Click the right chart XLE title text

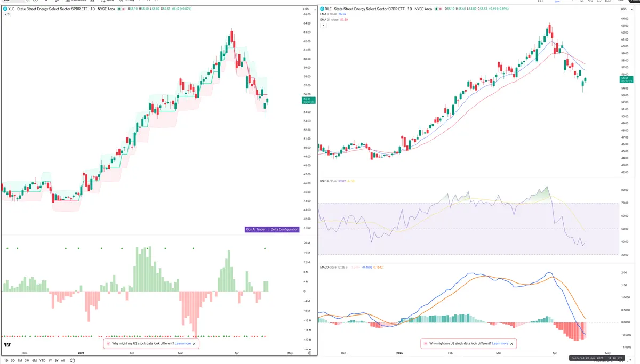pyautogui.click(x=379, y=9)
